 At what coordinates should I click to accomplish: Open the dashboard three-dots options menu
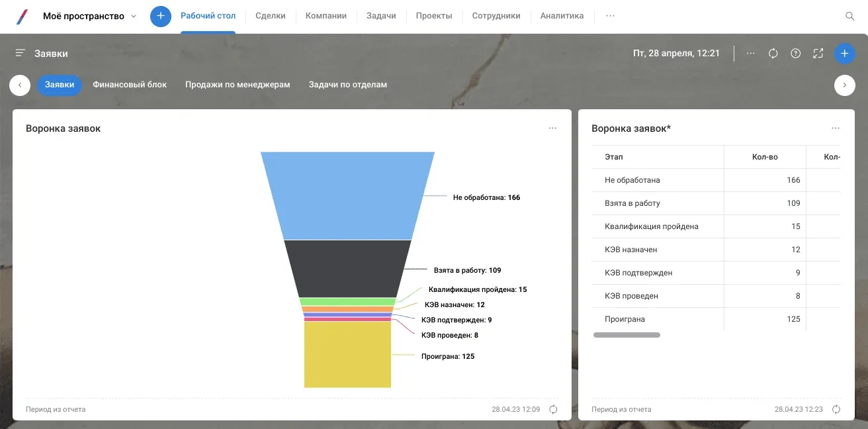coord(751,53)
